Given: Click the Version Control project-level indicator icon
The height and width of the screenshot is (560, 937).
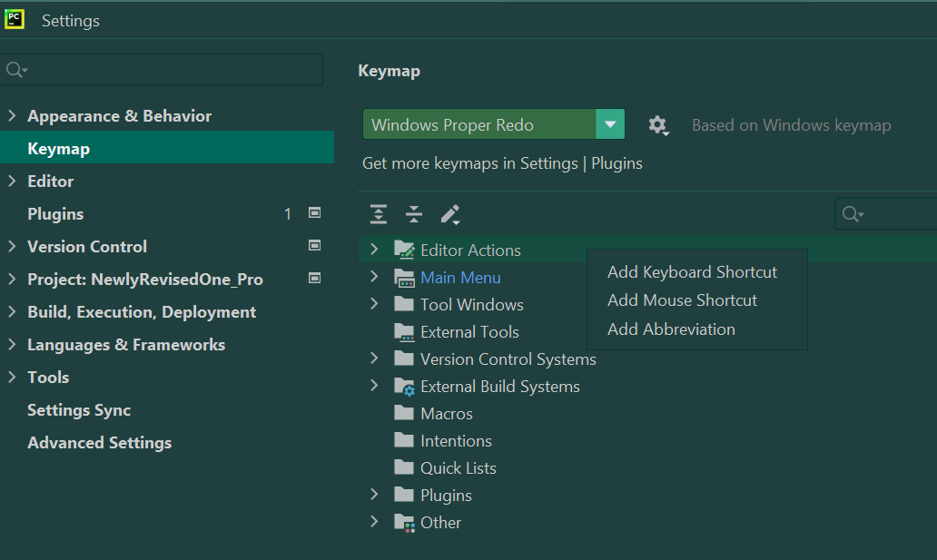Looking at the screenshot, I should (x=315, y=246).
